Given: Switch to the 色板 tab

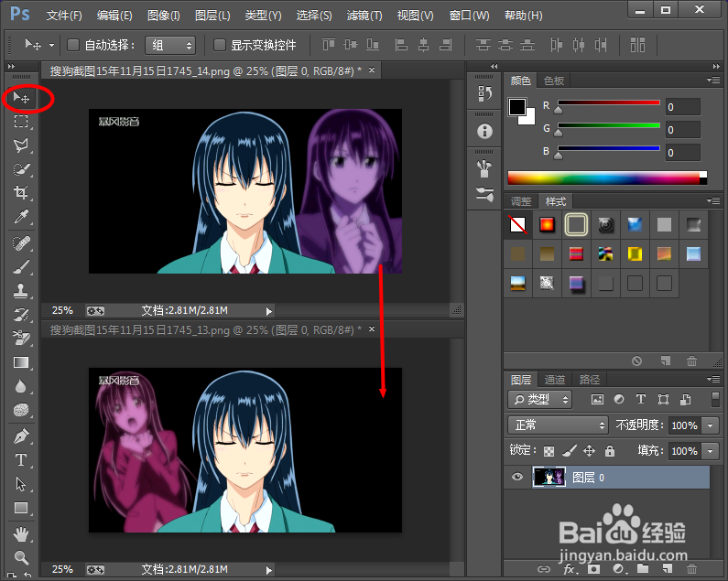Looking at the screenshot, I should 554,81.
